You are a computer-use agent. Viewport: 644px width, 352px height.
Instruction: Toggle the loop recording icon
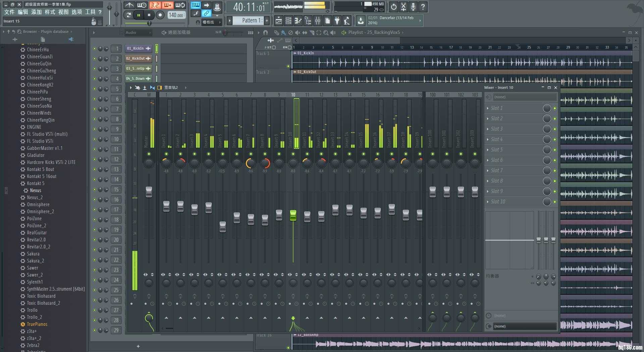180,5
